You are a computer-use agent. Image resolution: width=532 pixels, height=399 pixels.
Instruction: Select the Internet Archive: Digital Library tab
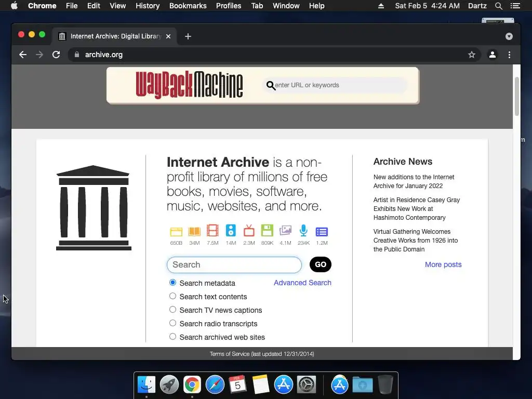coord(114,36)
